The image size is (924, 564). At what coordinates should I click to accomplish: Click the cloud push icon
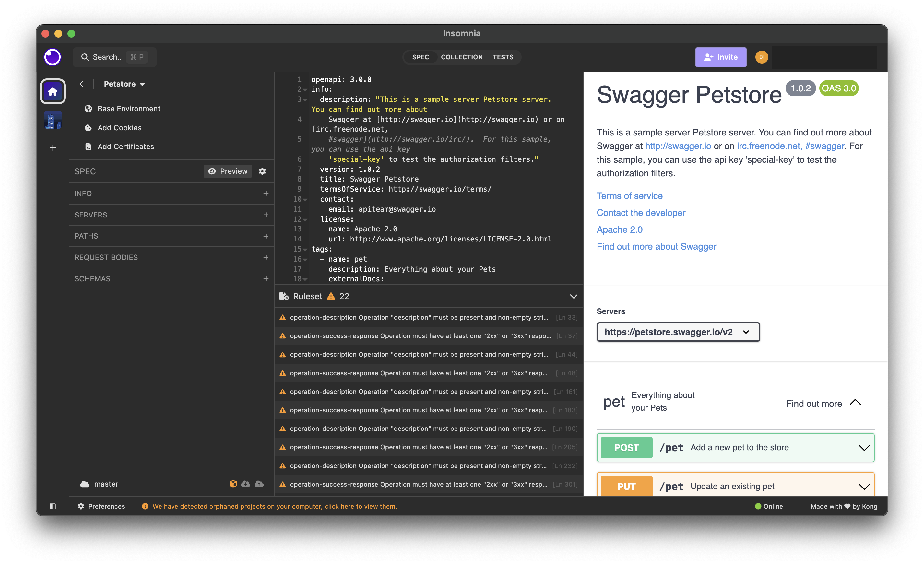pyautogui.click(x=259, y=484)
